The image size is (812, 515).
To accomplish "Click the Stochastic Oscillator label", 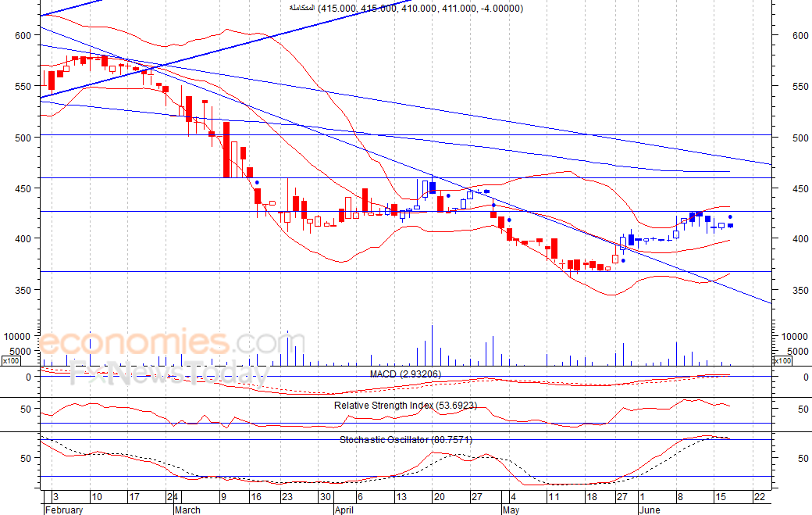I will 405,440.
